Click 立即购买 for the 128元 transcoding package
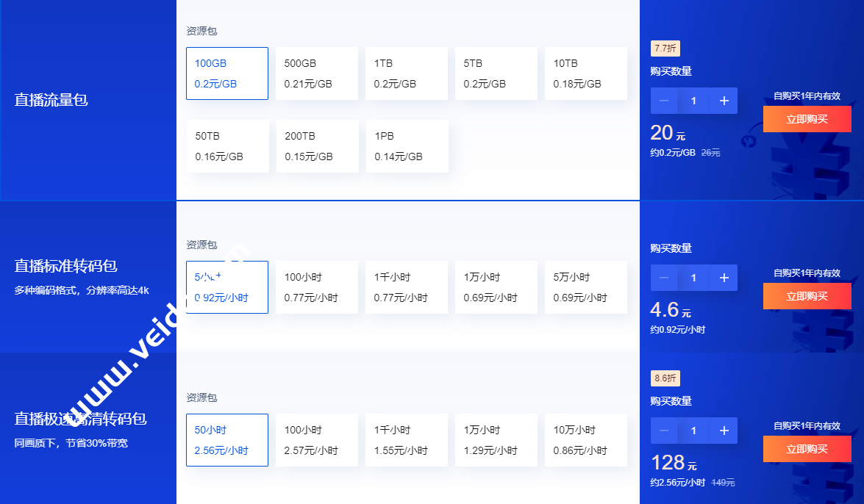The image size is (864, 504). pos(807,449)
